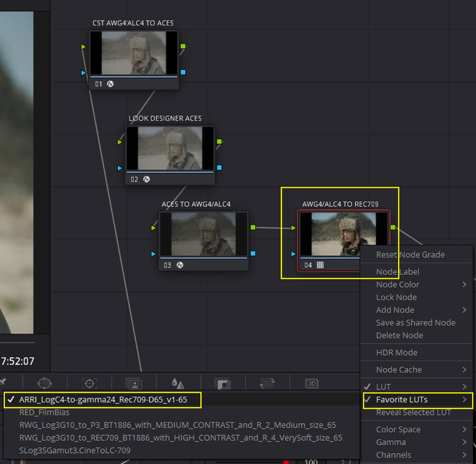This screenshot has width=476, height=464.
Task: Click node 03's blue key output square
Action: [x=253, y=253]
